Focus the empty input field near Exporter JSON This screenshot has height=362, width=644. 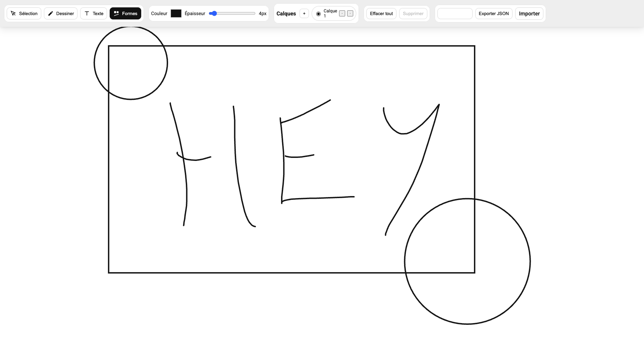point(455,13)
